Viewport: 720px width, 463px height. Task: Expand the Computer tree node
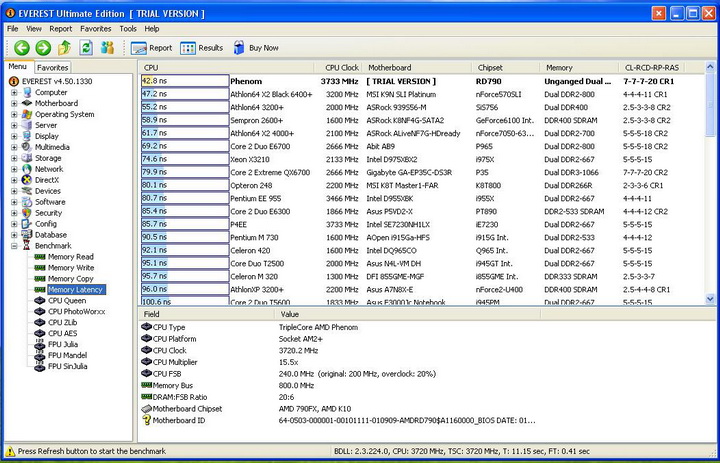click(x=14, y=92)
